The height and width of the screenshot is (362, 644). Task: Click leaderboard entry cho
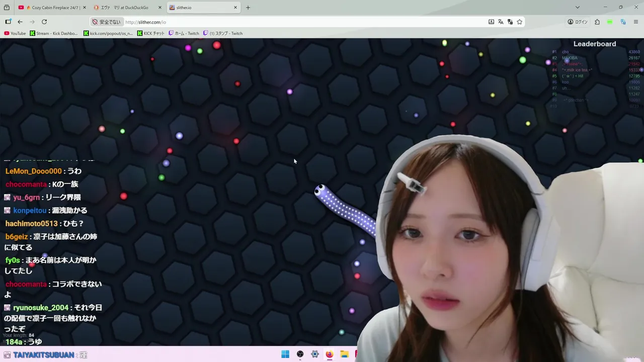coord(565,52)
